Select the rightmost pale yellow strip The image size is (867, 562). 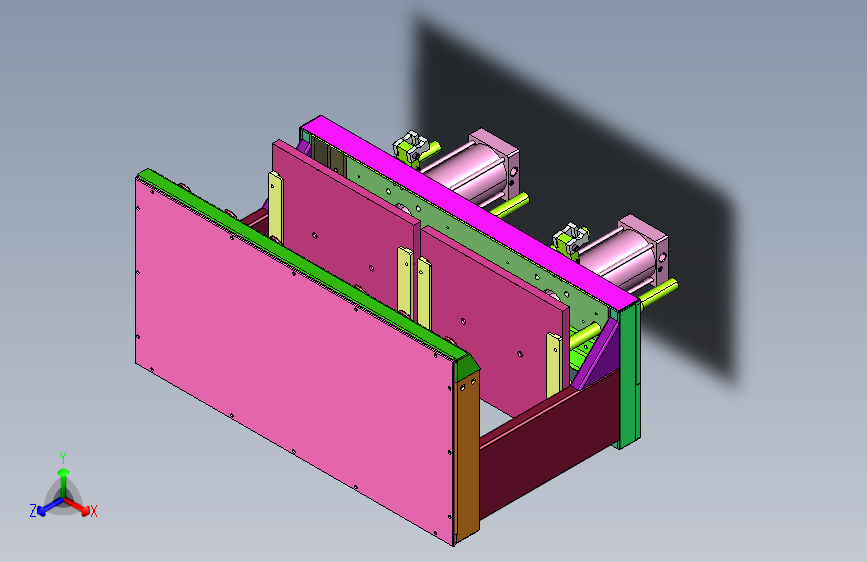tap(553, 365)
